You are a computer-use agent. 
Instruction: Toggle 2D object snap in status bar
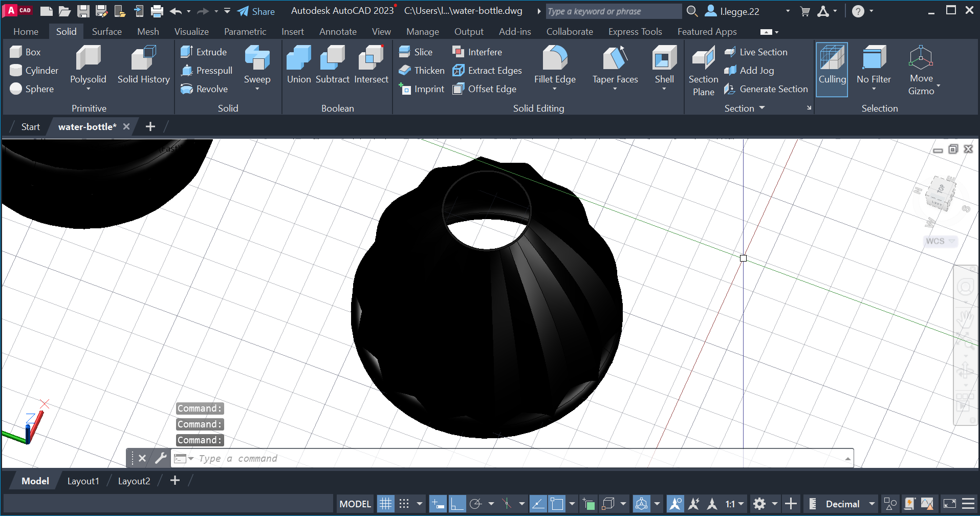(x=556, y=504)
